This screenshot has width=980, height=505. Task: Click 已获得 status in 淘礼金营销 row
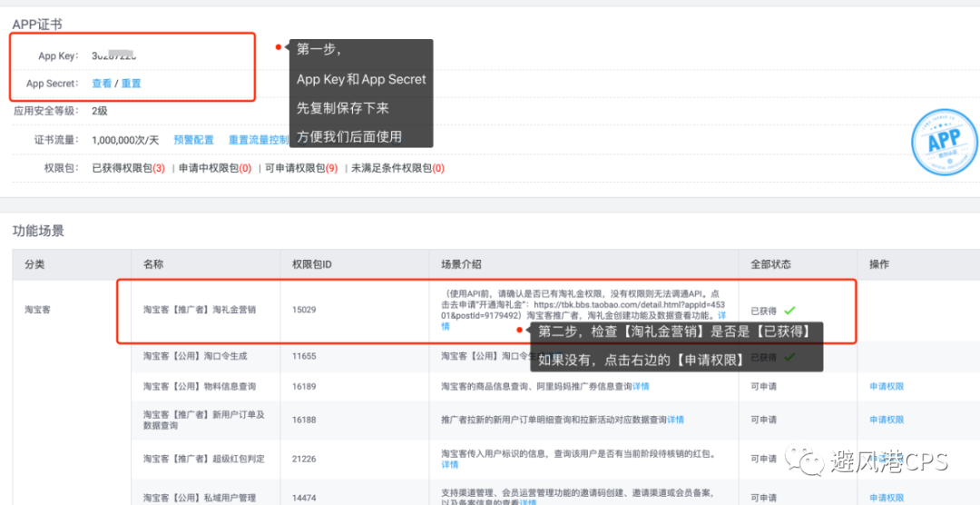763,311
